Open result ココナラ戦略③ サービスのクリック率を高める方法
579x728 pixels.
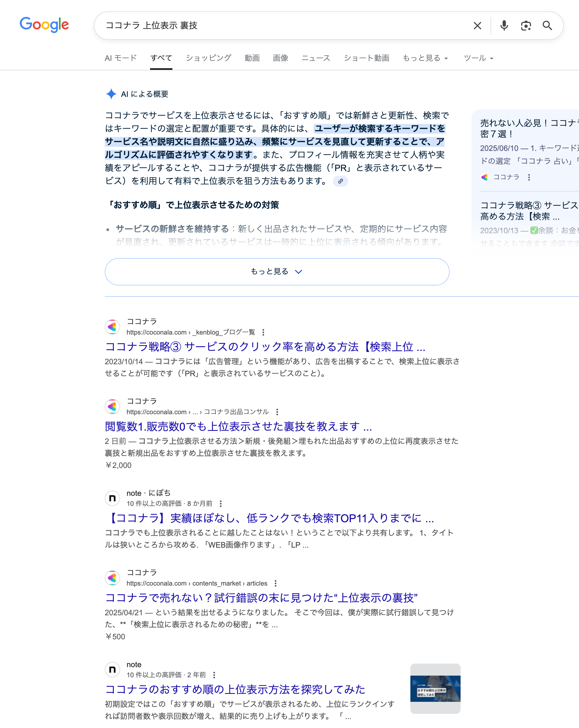pos(265,347)
